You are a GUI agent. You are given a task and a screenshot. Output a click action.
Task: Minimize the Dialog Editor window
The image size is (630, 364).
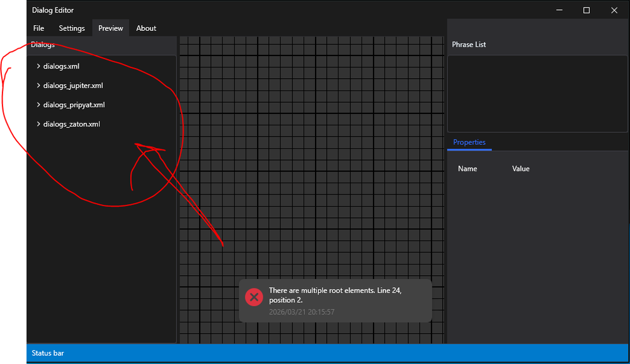coord(558,10)
